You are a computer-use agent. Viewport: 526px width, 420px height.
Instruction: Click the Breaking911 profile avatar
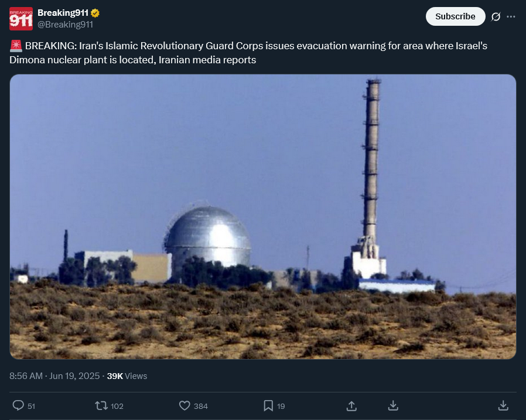click(x=21, y=19)
